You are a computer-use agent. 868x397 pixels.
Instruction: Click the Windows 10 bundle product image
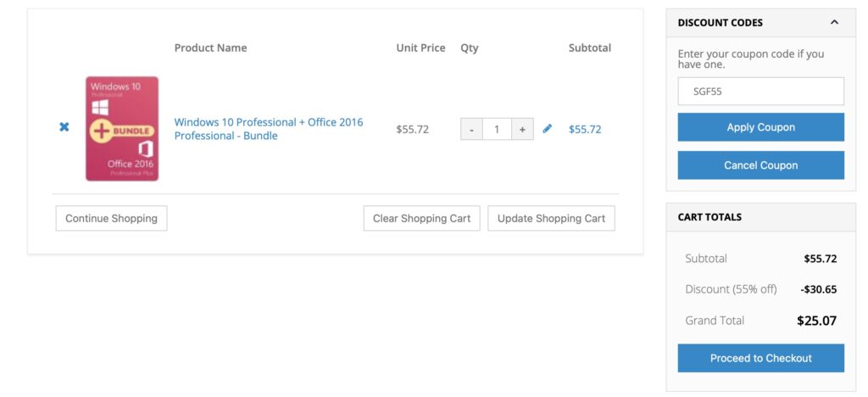(x=122, y=128)
